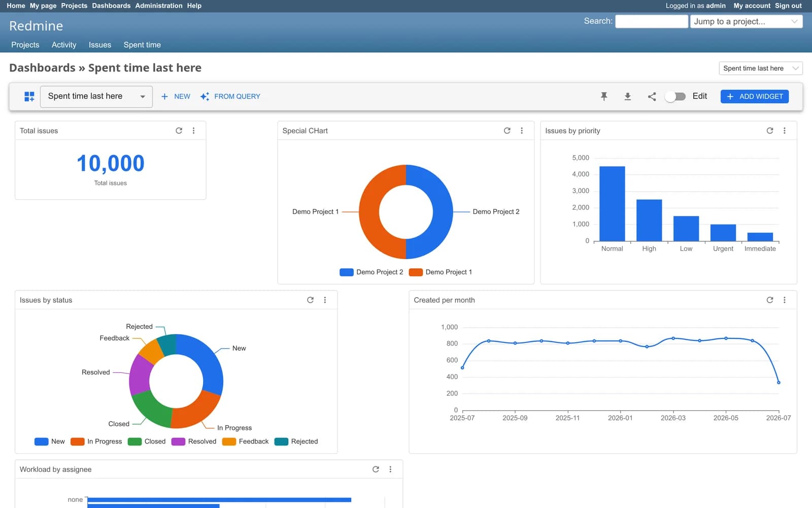
Task: Create a new dashboard with NEW
Action: [176, 97]
